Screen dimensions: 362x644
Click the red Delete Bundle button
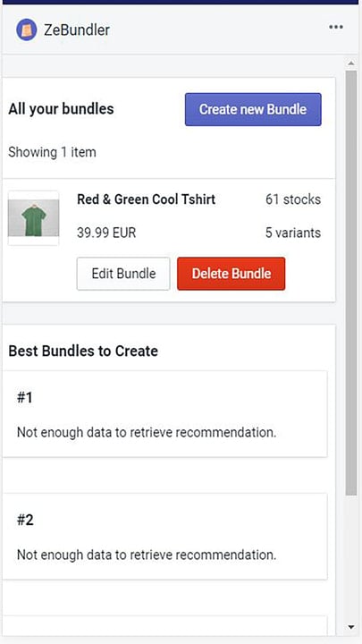tap(232, 274)
